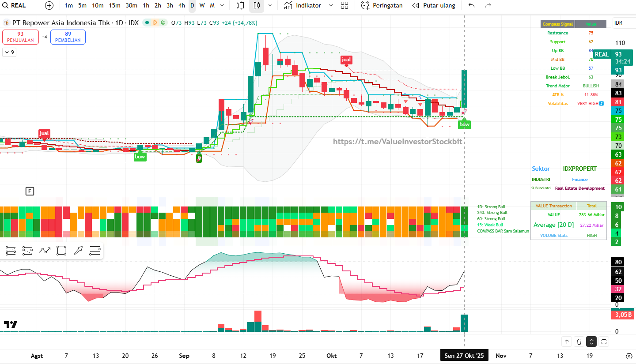Screen dimensions: 636x364
Task: Select the unhighlighted candle chart-style icon
Action: 240,6
